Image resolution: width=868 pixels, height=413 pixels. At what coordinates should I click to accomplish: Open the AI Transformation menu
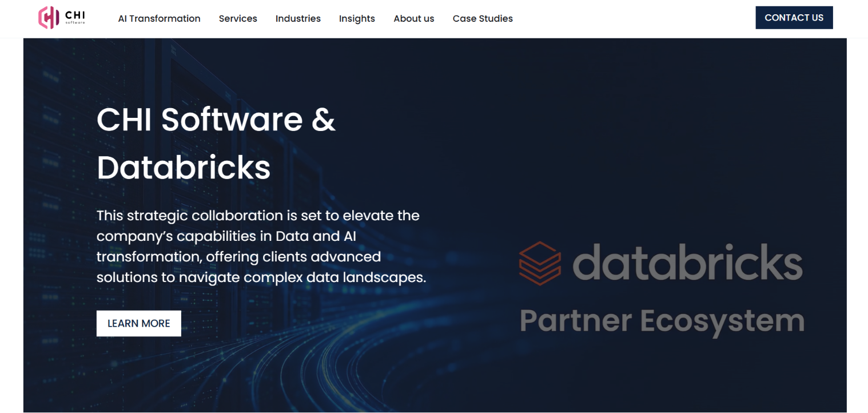click(159, 18)
